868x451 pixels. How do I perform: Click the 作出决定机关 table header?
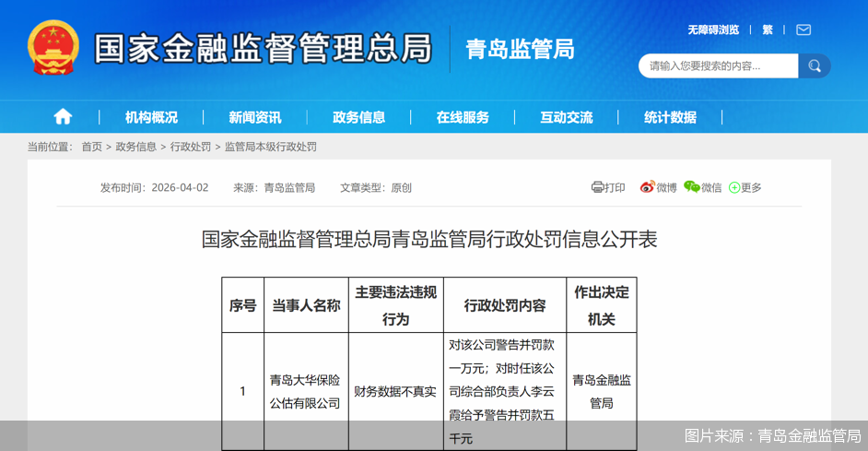click(602, 305)
